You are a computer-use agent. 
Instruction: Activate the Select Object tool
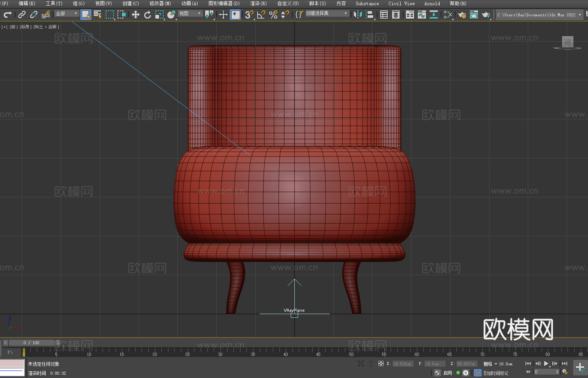click(x=86, y=14)
